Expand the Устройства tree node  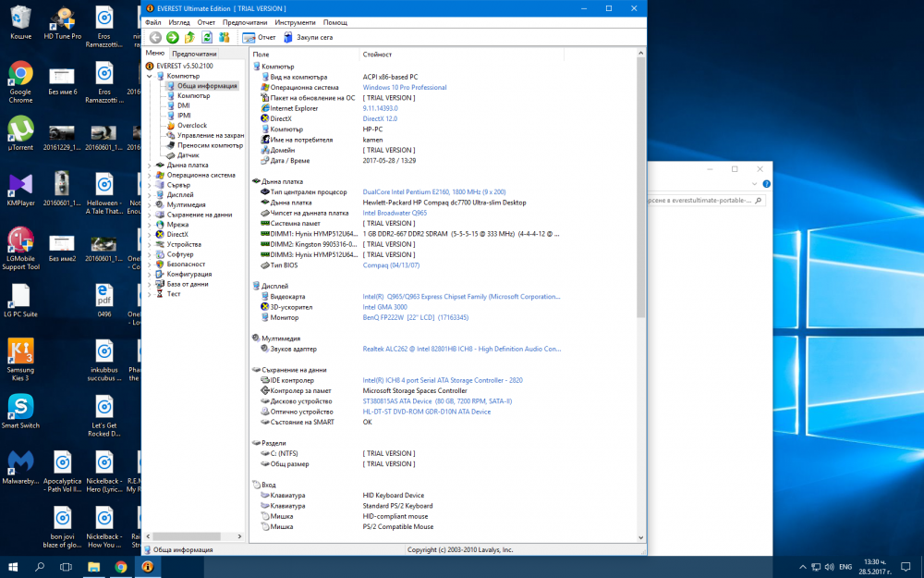tap(149, 245)
